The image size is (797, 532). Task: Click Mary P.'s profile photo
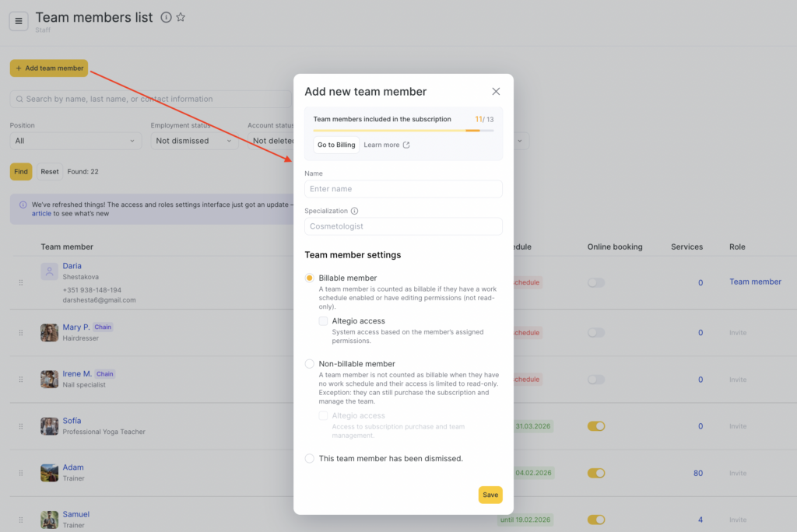click(x=49, y=332)
